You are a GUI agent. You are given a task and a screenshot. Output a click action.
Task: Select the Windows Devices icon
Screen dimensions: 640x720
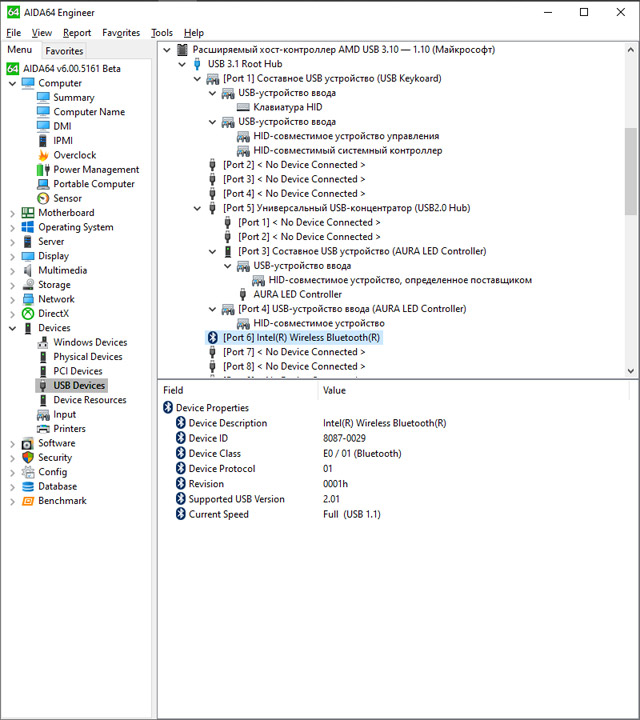coord(43,342)
